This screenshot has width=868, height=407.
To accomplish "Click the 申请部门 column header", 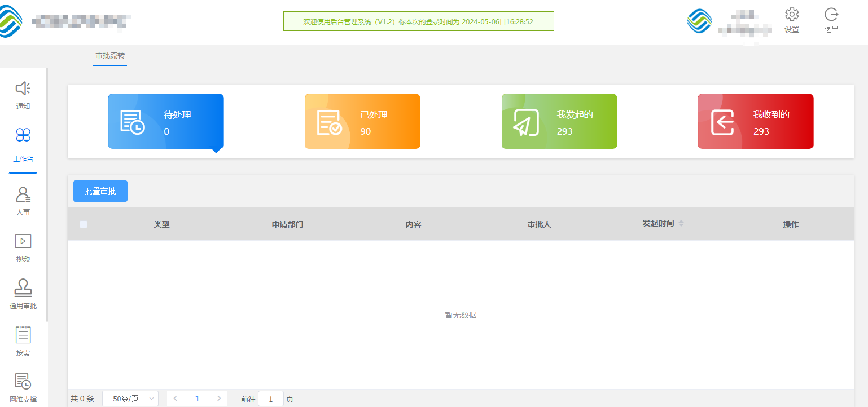I will (x=288, y=224).
